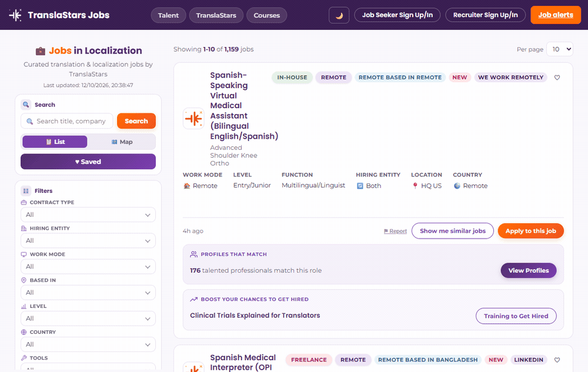This screenshot has width=588, height=372.
Task: Click the Level bar chart icon in Filters
Action: click(24, 306)
